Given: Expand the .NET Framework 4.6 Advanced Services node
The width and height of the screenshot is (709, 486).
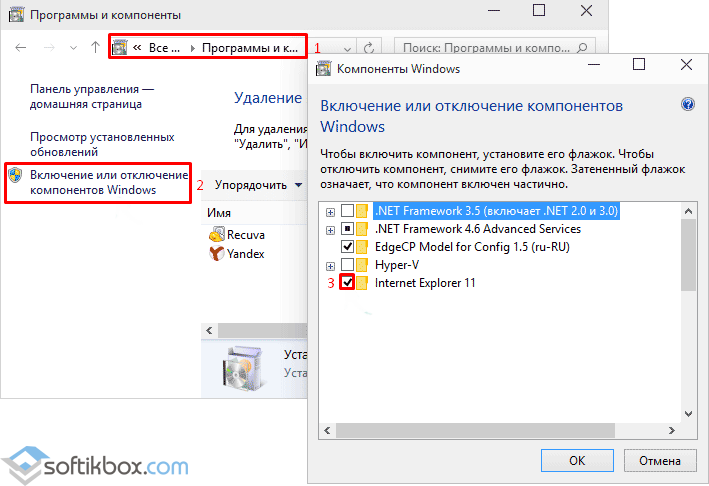Looking at the screenshot, I should point(330,229).
